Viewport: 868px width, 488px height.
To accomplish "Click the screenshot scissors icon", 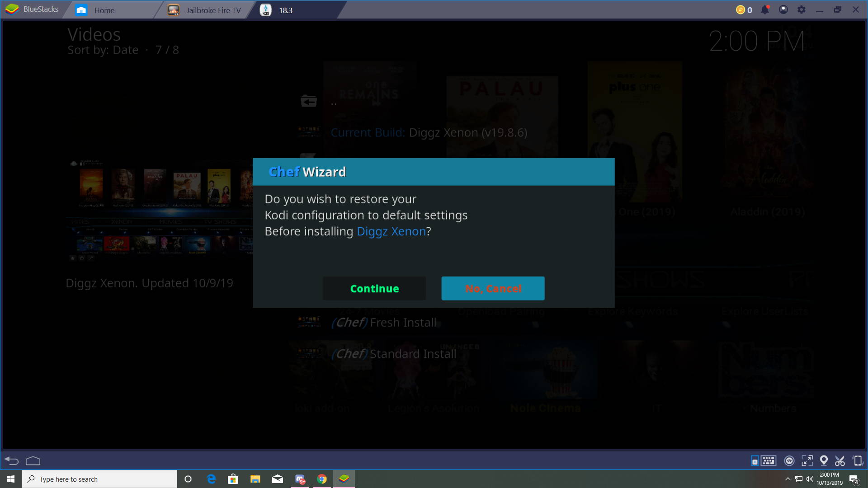I will (840, 460).
